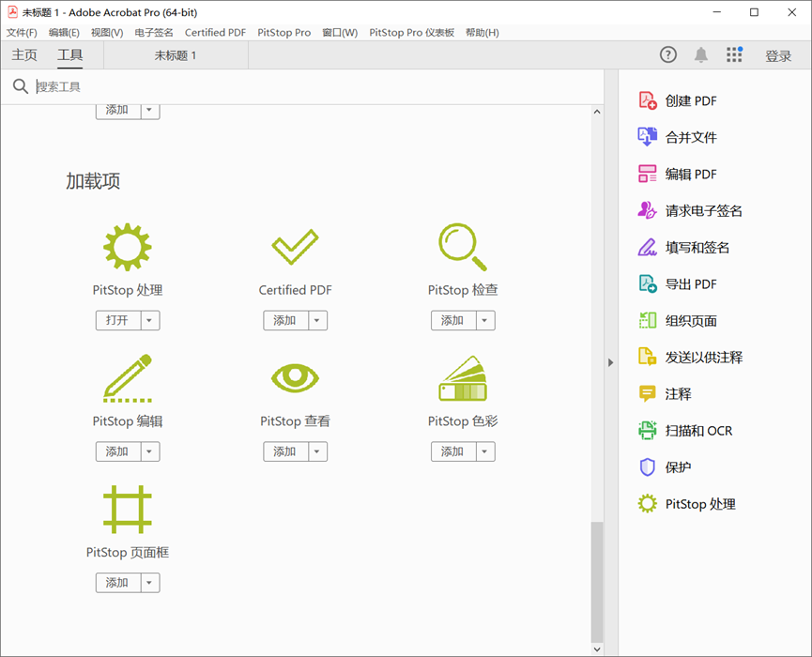Click 添加 button under PitStop 色彩

453,451
